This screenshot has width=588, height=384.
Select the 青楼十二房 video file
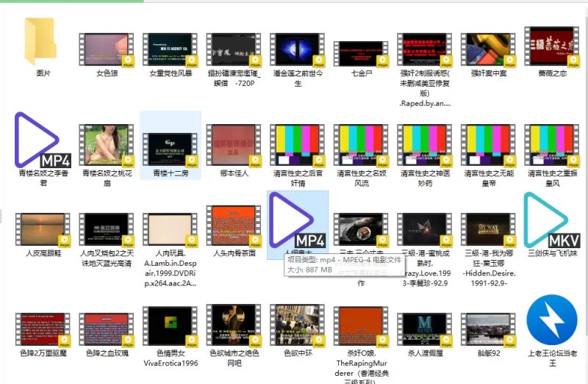171,150
